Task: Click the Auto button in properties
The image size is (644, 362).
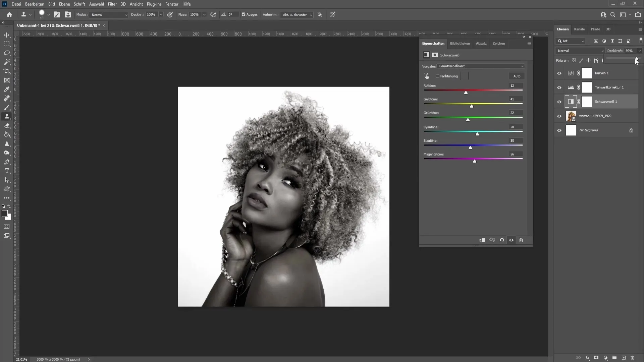Action: click(517, 75)
